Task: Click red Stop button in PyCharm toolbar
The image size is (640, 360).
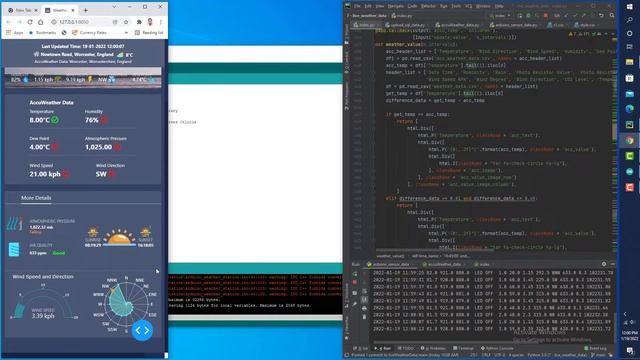Action: click(x=546, y=16)
